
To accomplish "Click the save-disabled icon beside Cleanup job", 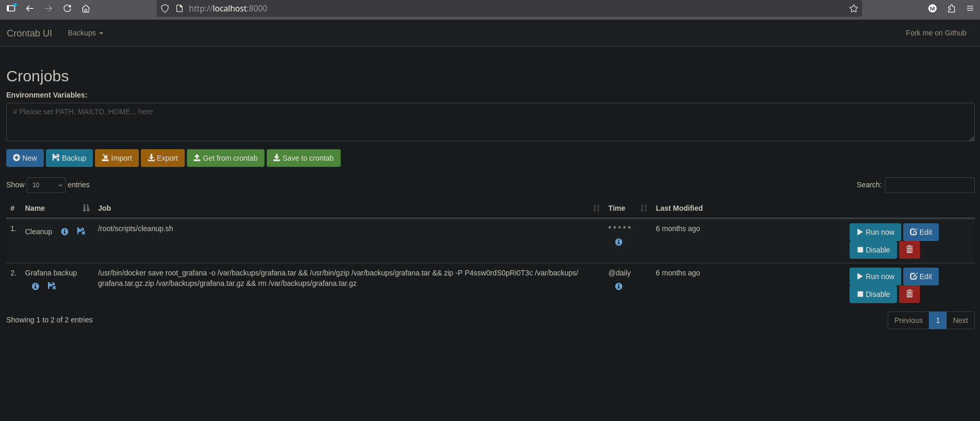I will click(81, 231).
